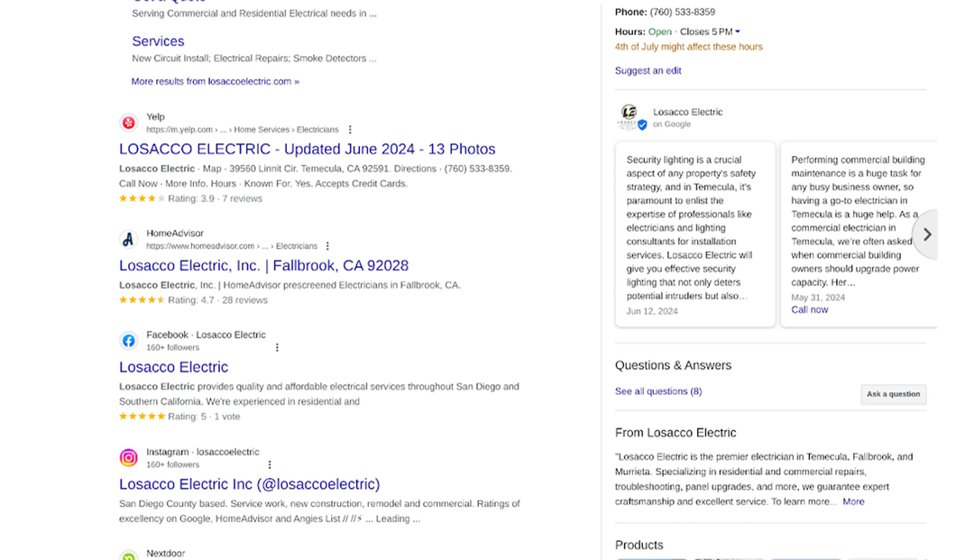Open three-dot menu beside HomeAdvisor result
Screen dimensions: 974x560
coord(328,246)
